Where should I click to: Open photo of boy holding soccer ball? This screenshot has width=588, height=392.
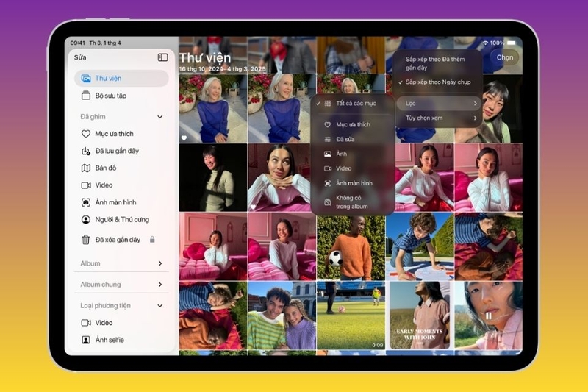coord(351,246)
